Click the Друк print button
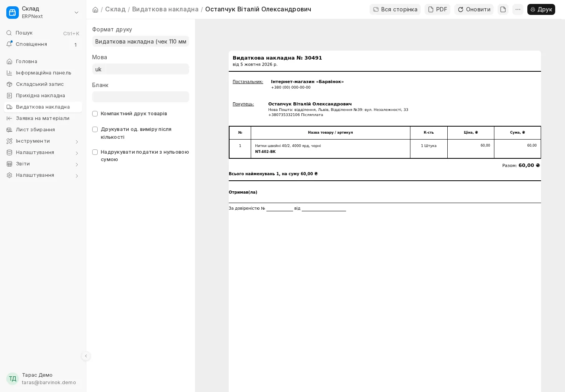Screen dimensions: 565x392 (541, 9)
